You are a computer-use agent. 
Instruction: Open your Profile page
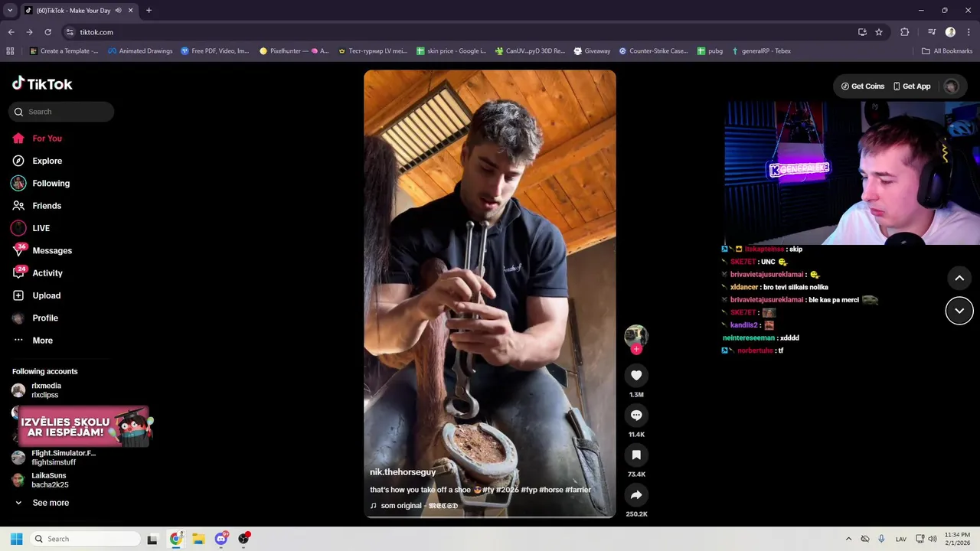35,318
